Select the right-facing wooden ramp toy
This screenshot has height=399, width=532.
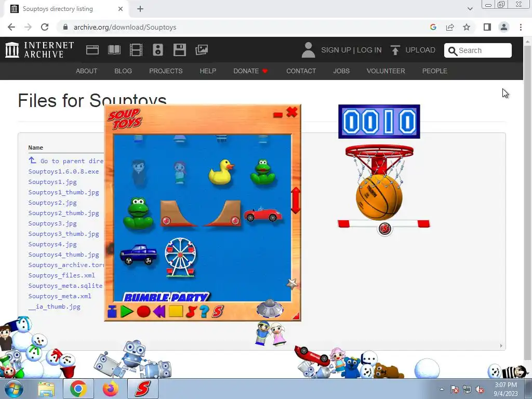point(222,213)
